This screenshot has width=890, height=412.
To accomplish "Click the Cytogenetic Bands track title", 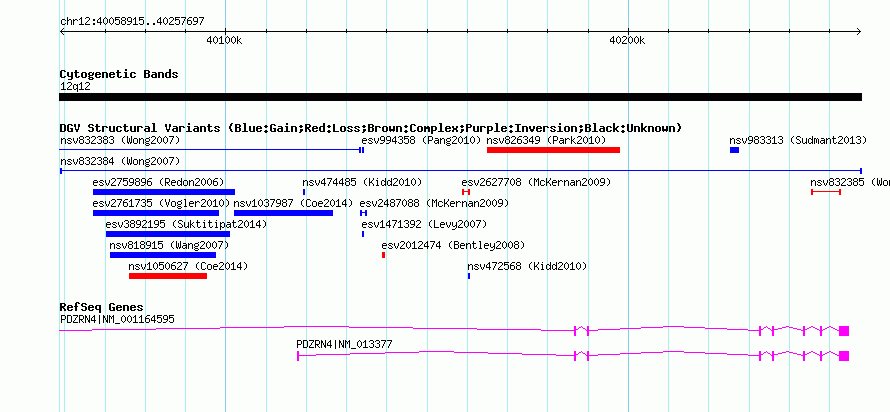I will tap(119, 74).
